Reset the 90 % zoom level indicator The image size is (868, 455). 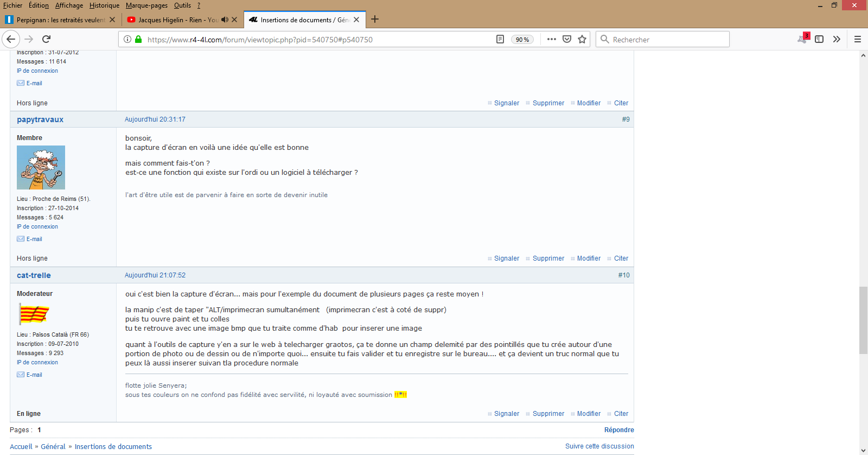click(x=522, y=39)
